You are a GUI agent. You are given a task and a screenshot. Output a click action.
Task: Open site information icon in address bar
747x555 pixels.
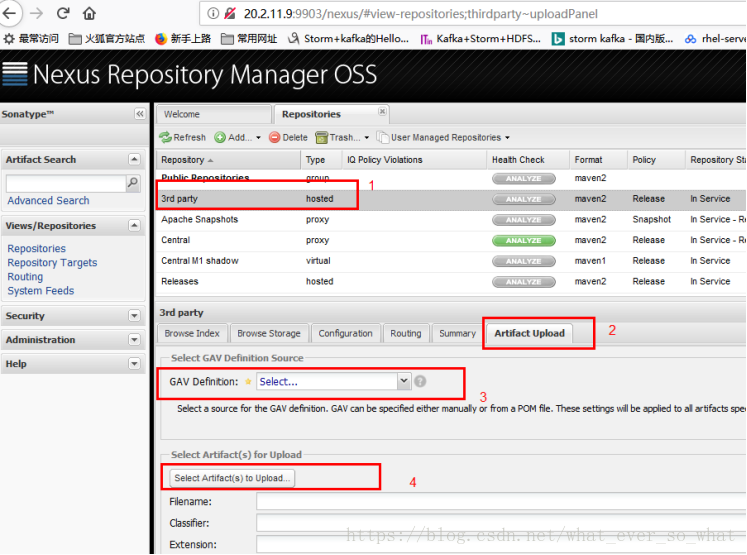click(213, 13)
